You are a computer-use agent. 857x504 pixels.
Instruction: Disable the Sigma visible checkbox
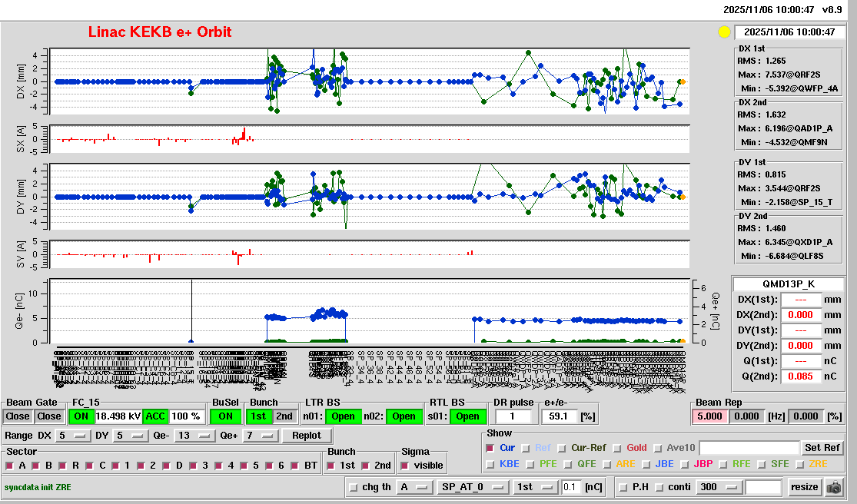tap(405, 466)
